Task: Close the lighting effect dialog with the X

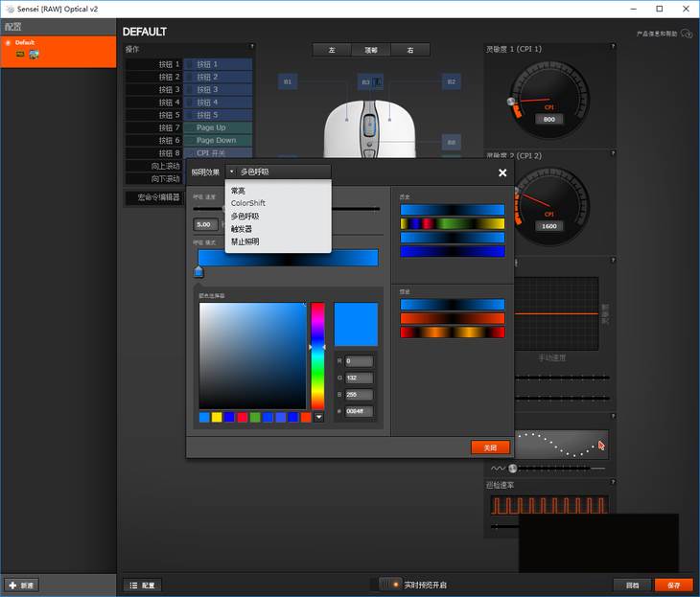Action: tap(502, 172)
